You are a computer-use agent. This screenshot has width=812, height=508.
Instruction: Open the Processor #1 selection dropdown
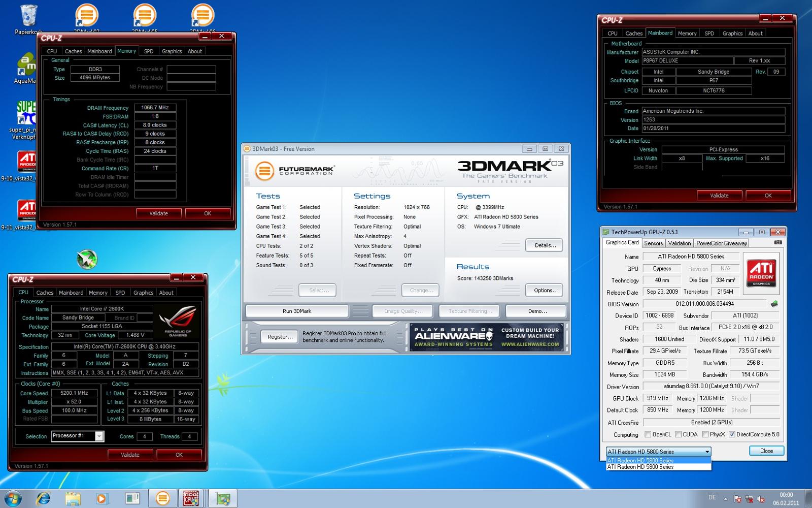[99, 436]
